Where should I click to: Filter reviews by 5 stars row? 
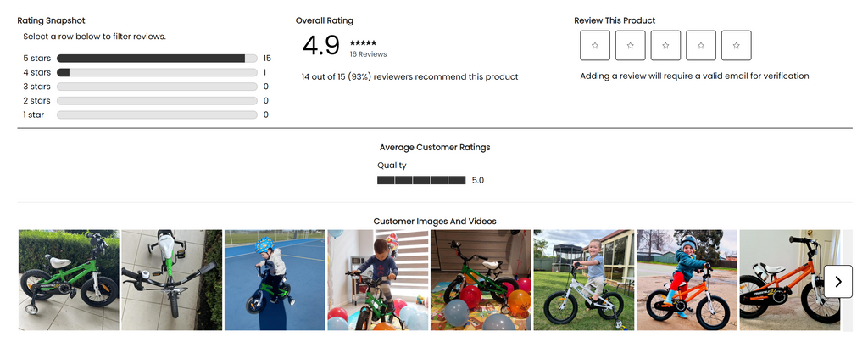[147, 59]
